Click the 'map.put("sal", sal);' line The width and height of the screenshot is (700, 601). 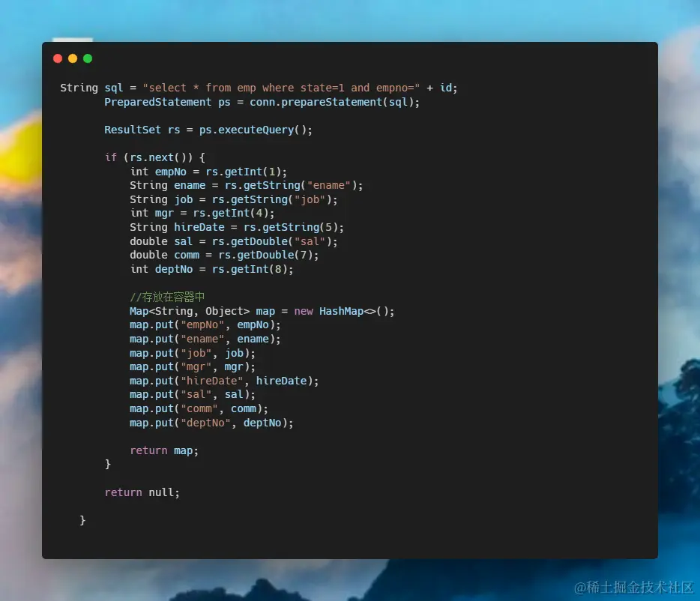tap(193, 395)
